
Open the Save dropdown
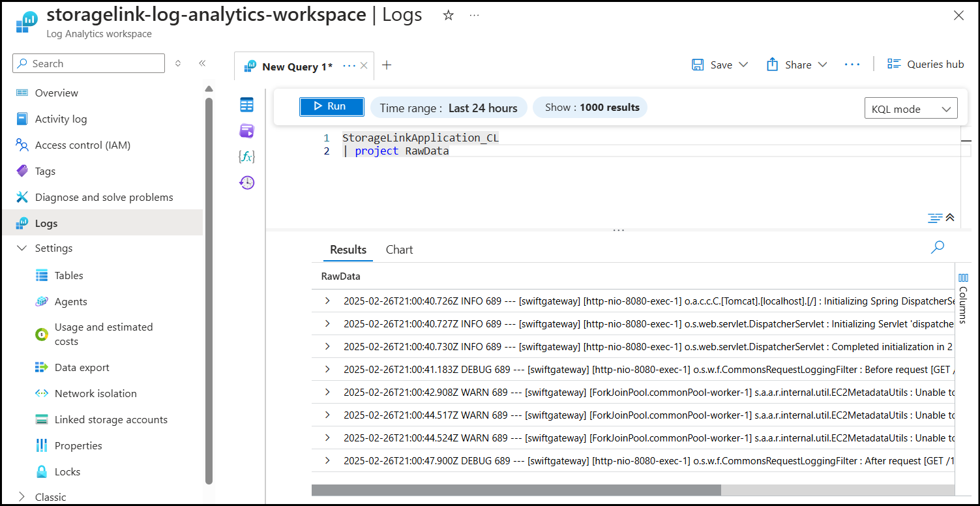tap(720, 65)
